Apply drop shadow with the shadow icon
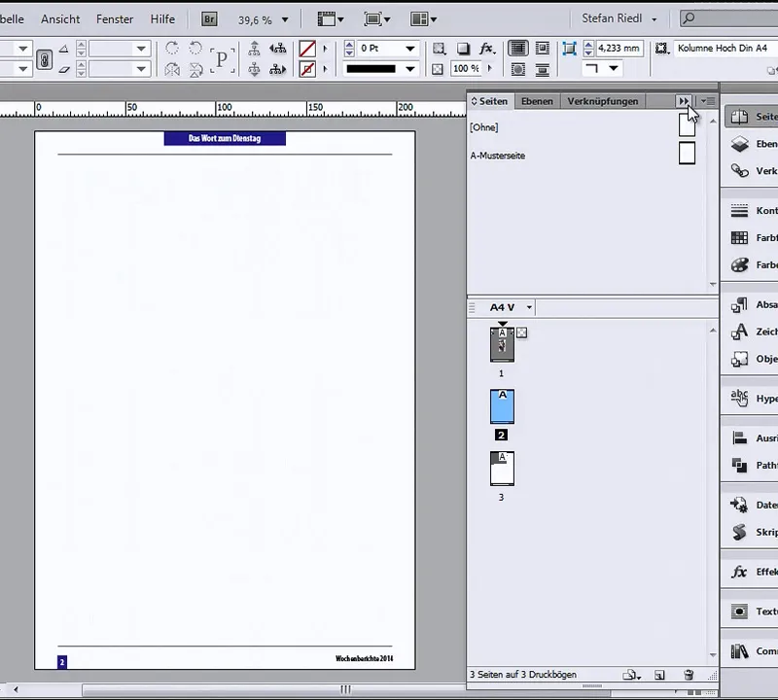The image size is (778, 700). point(464,48)
